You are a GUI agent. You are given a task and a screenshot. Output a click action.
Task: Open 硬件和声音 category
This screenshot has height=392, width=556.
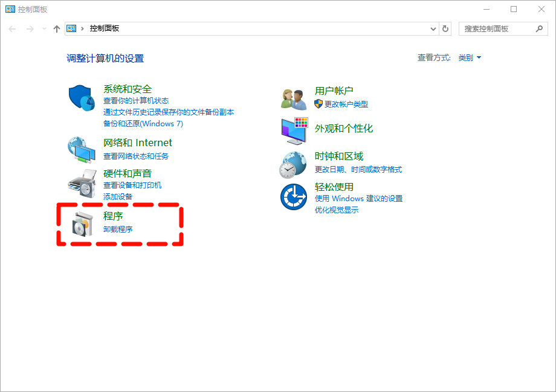tap(128, 173)
